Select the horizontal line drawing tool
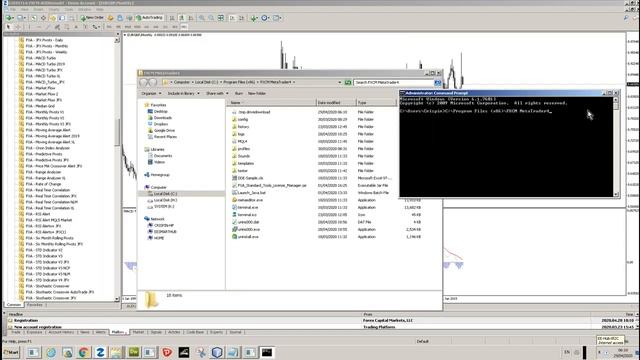 [x=39, y=27]
